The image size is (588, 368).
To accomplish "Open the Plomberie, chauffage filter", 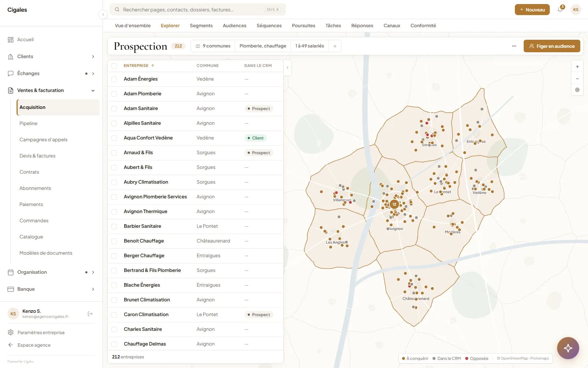I will tap(263, 46).
